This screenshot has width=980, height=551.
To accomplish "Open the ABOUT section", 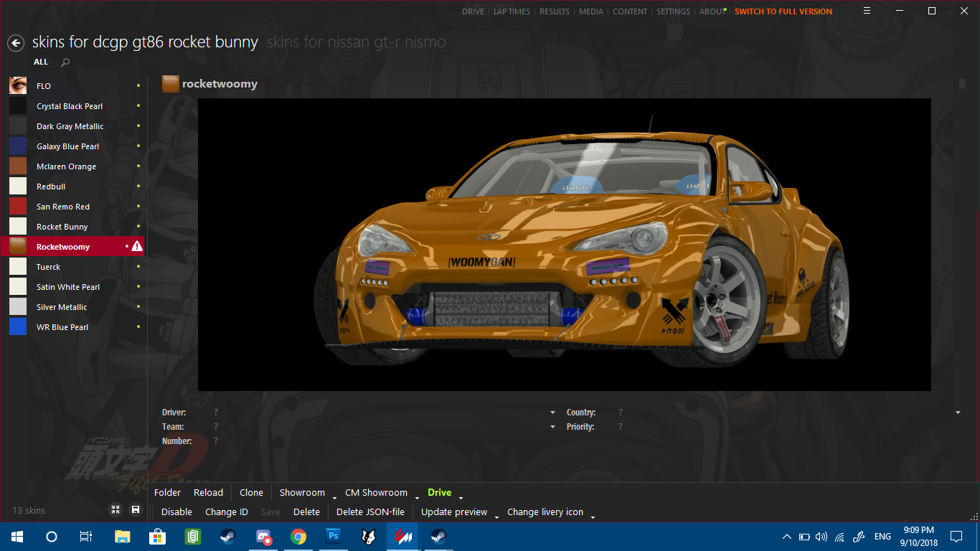I will coord(712,11).
